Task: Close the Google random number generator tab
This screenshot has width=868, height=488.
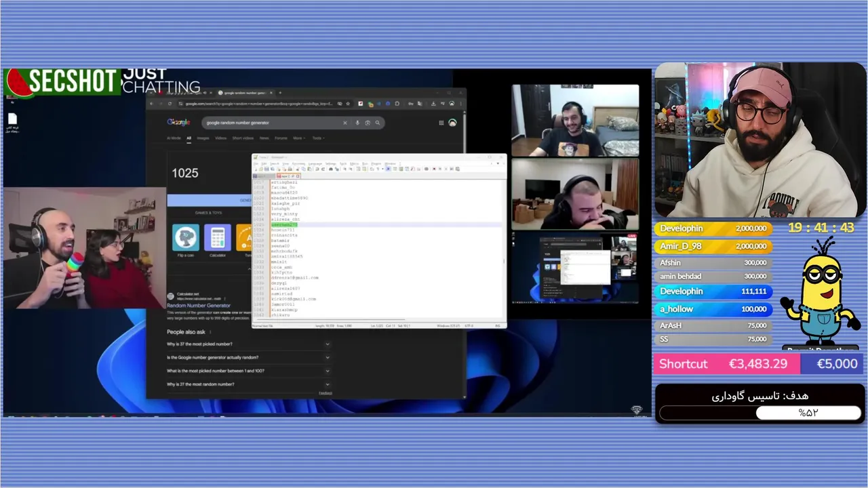Action: click(x=271, y=93)
